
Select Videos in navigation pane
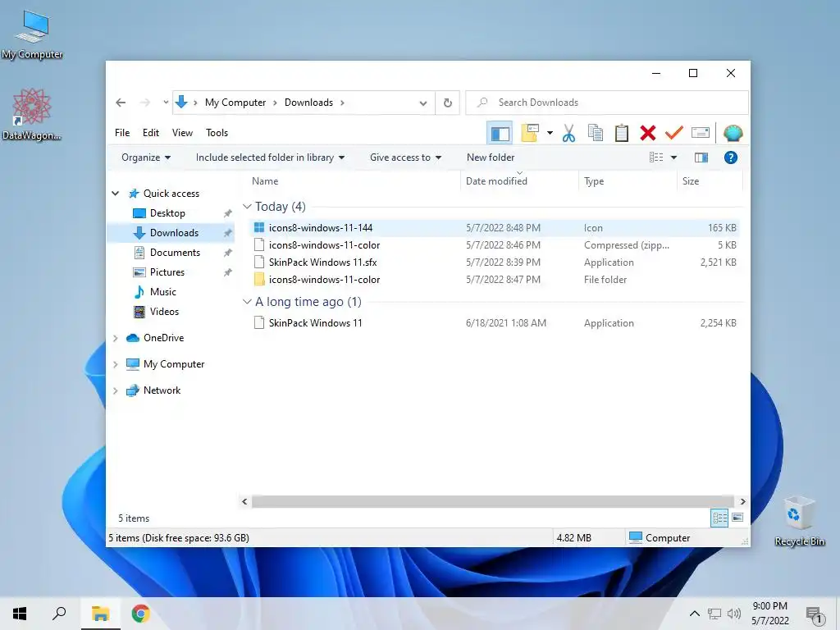164,312
